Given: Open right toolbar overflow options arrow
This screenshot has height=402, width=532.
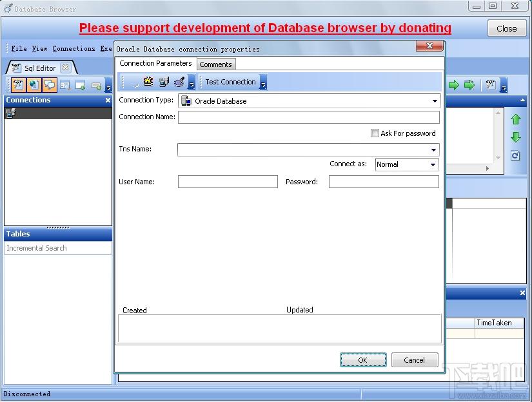Looking at the screenshot, I should click(504, 86).
